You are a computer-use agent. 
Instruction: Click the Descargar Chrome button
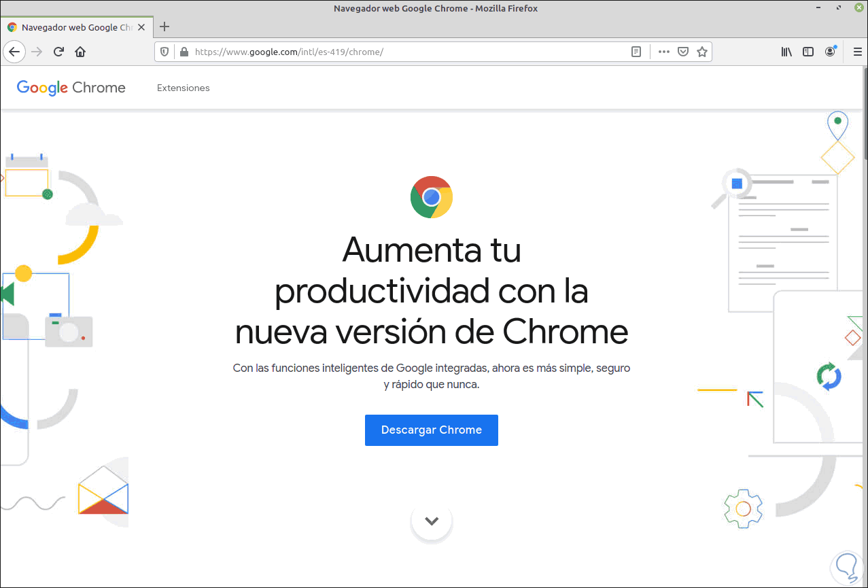pyautogui.click(x=432, y=430)
